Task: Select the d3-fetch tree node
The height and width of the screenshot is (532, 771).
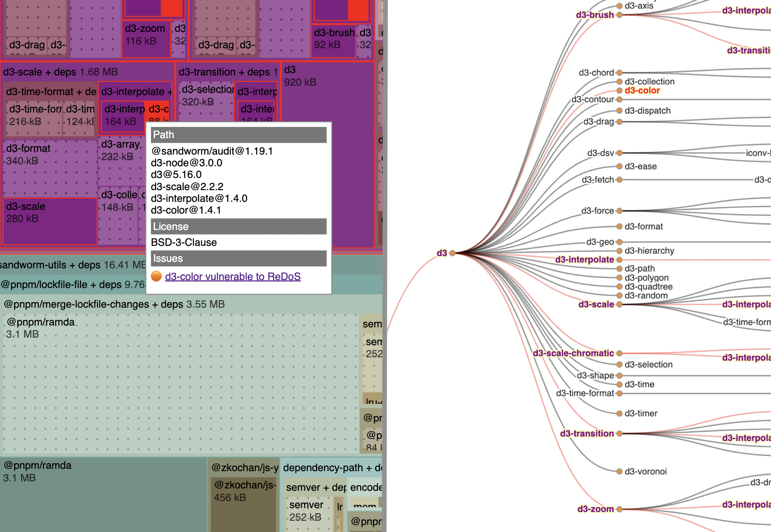Action: (619, 179)
